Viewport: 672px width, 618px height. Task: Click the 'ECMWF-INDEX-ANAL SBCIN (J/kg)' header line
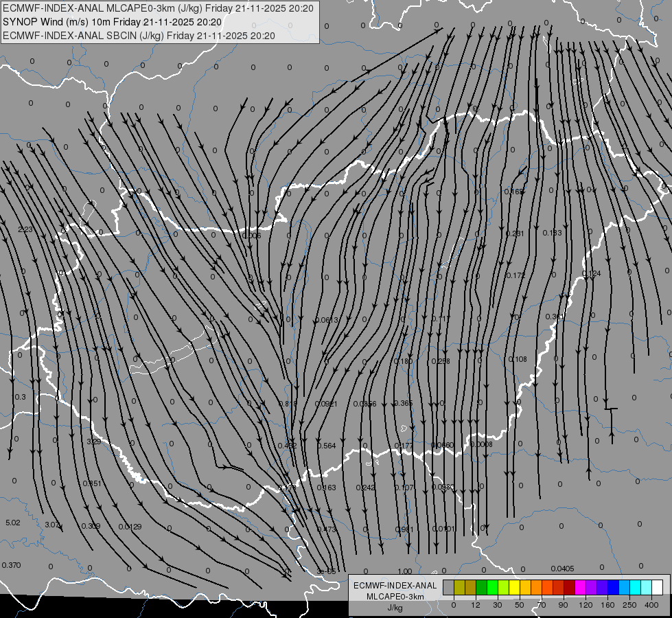coord(83,36)
